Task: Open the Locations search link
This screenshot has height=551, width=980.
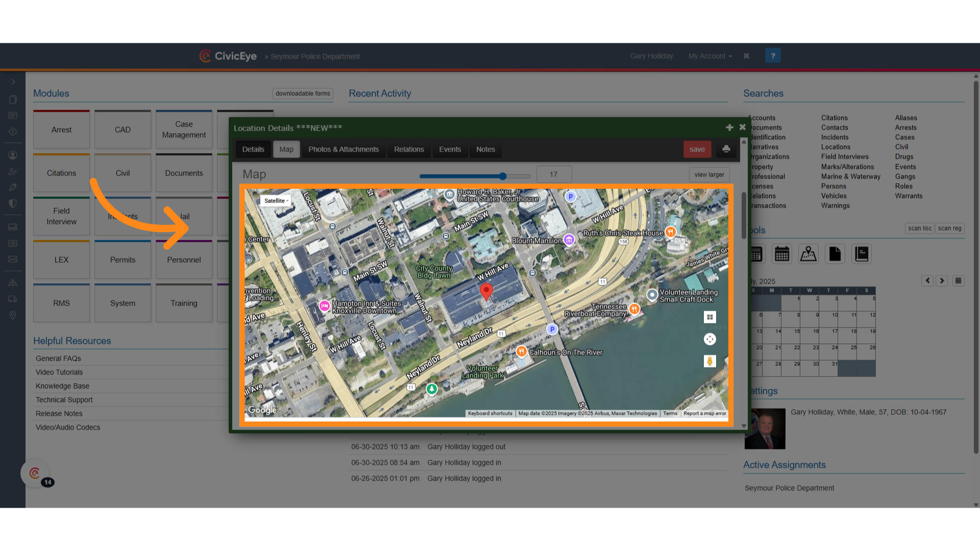Action: tap(836, 147)
